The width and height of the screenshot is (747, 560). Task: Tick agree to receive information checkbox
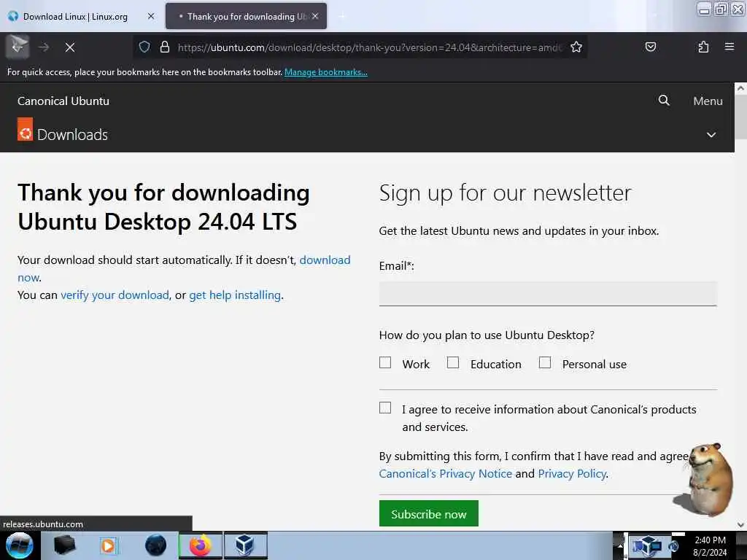tap(385, 408)
